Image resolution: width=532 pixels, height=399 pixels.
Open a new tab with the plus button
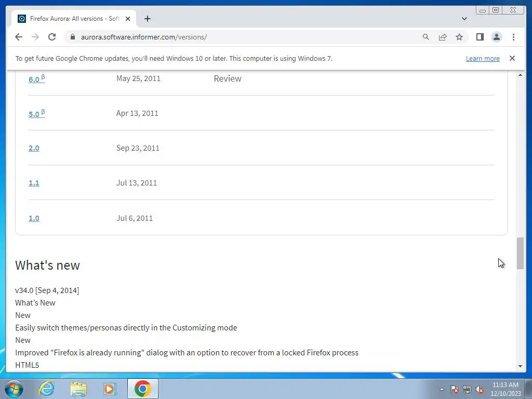tap(147, 19)
